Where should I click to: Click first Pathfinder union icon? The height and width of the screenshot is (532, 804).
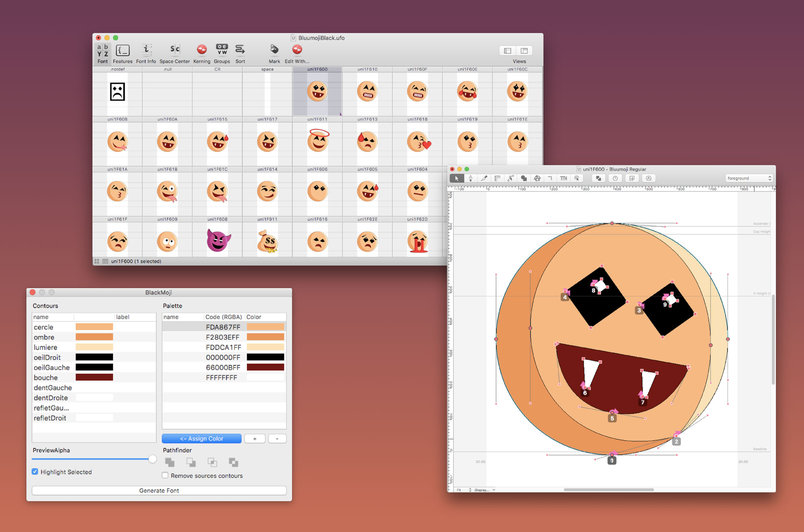click(x=170, y=462)
